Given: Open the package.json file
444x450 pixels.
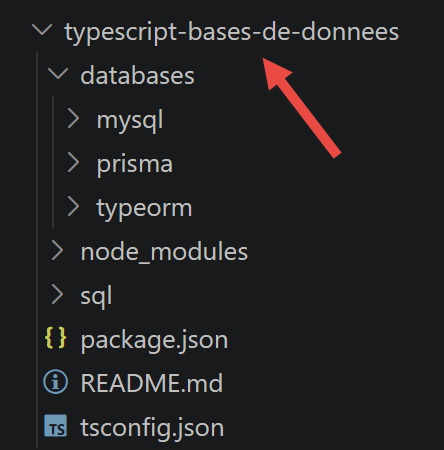Looking at the screenshot, I should (154, 341).
